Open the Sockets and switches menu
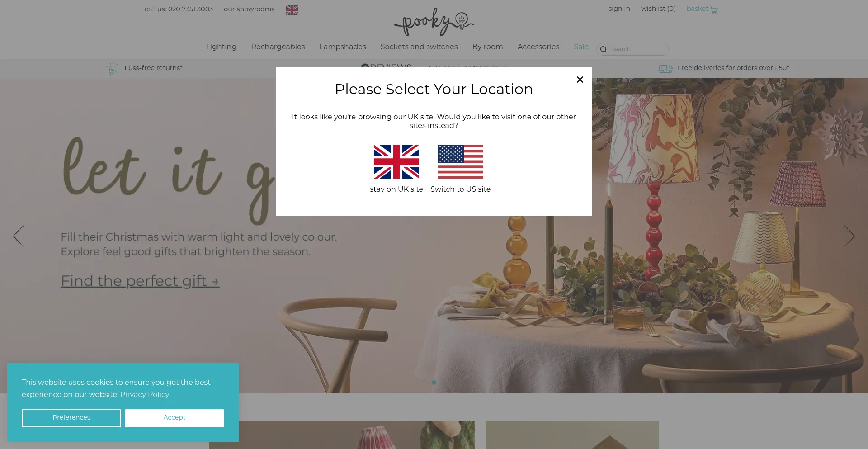The image size is (868, 449). pyautogui.click(x=419, y=47)
